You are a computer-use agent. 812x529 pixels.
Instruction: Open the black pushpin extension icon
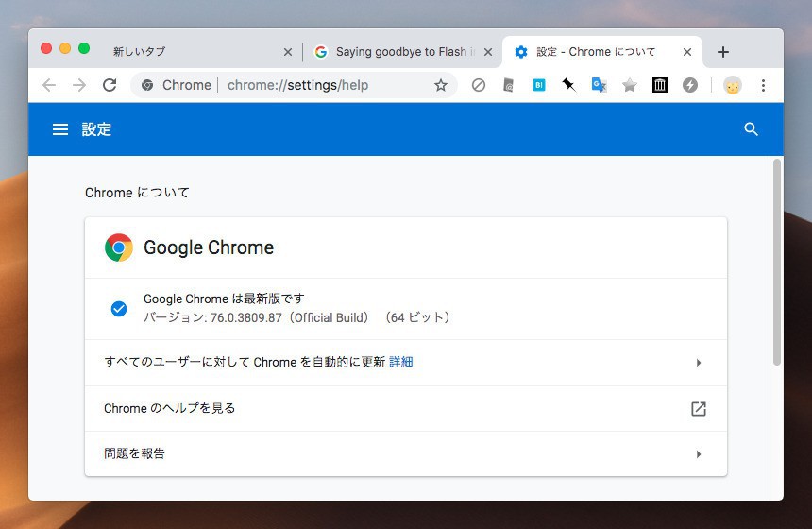pyautogui.click(x=568, y=84)
